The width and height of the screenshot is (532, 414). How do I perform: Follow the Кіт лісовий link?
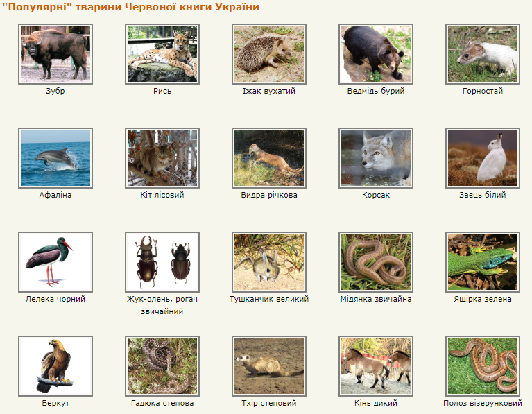(162, 195)
